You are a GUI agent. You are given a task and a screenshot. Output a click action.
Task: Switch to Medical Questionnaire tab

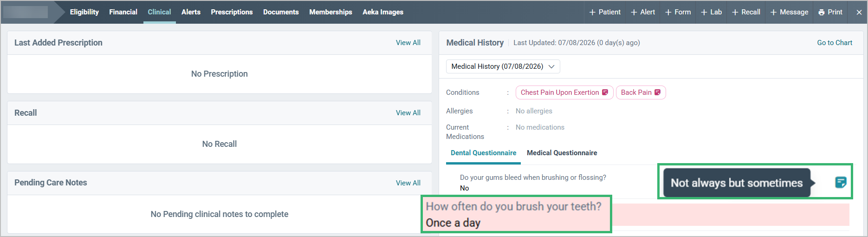[x=562, y=153]
